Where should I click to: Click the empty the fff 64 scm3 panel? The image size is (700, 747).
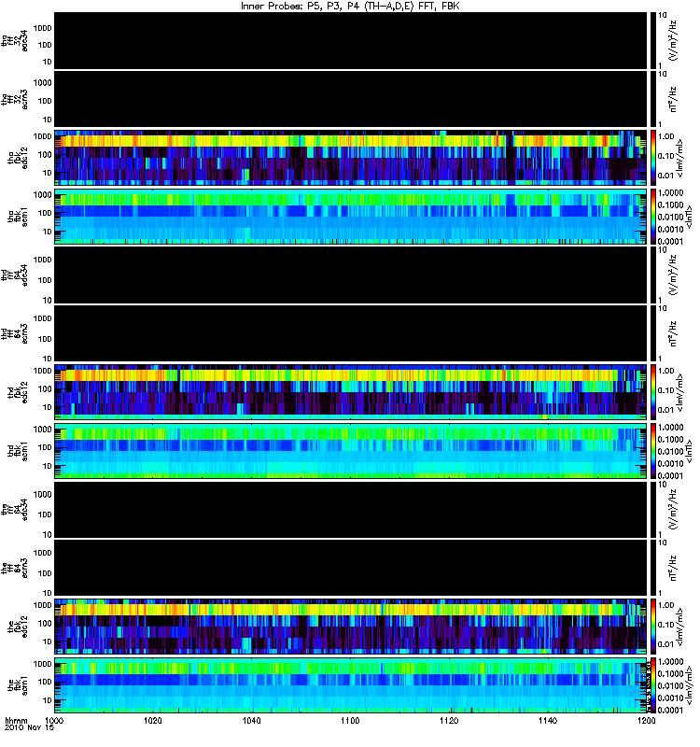[x=351, y=568]
